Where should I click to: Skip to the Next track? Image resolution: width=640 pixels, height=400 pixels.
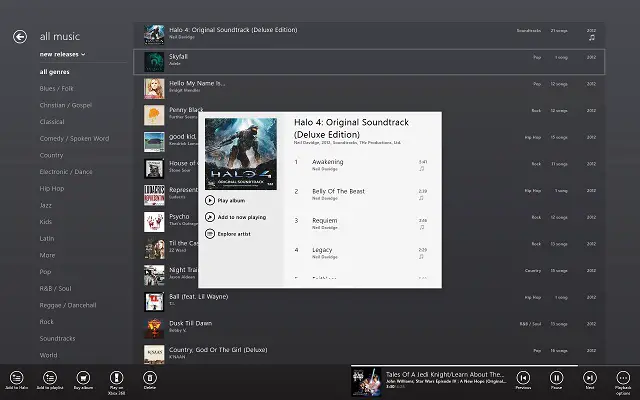pyautogui.click(x=590, y=378)
